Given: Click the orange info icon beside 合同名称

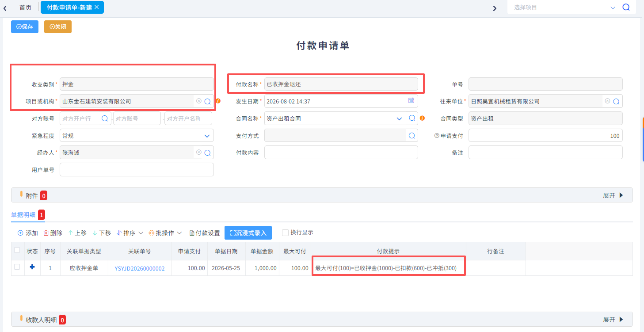Looking at the screenshot, I should click(x=422, y=118).
